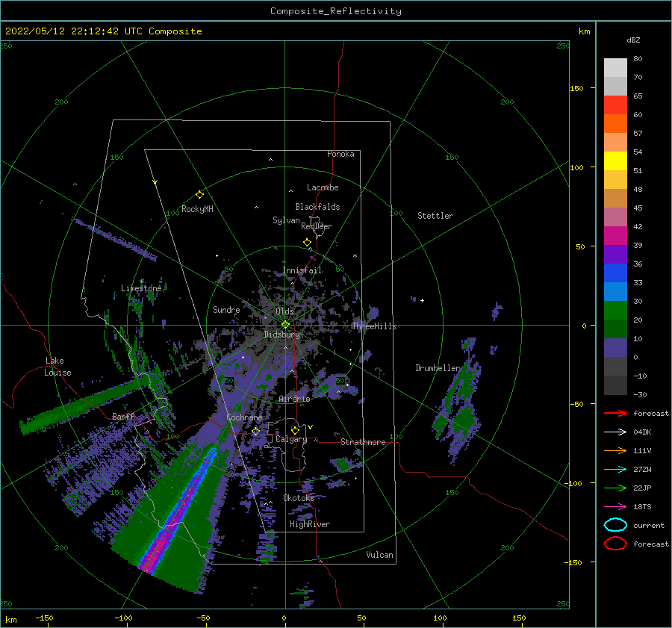This screenshot has height=628, width=672.
Task: Select yellow diamond marker below RedDeer
Action: 308,243
